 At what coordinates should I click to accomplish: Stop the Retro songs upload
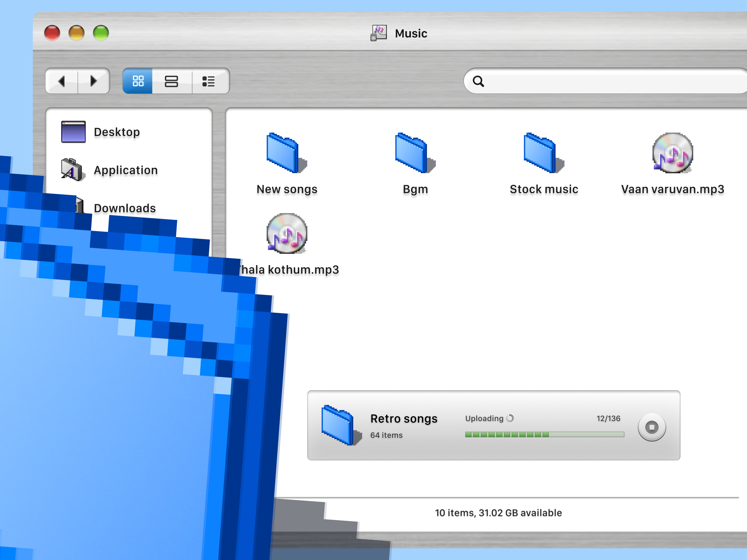coord(652,427)
